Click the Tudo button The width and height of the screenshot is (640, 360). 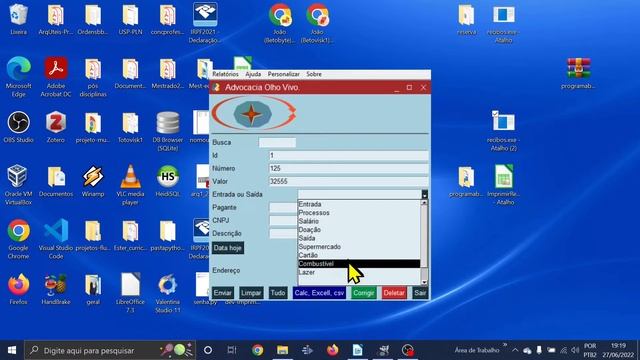[278, 293]
